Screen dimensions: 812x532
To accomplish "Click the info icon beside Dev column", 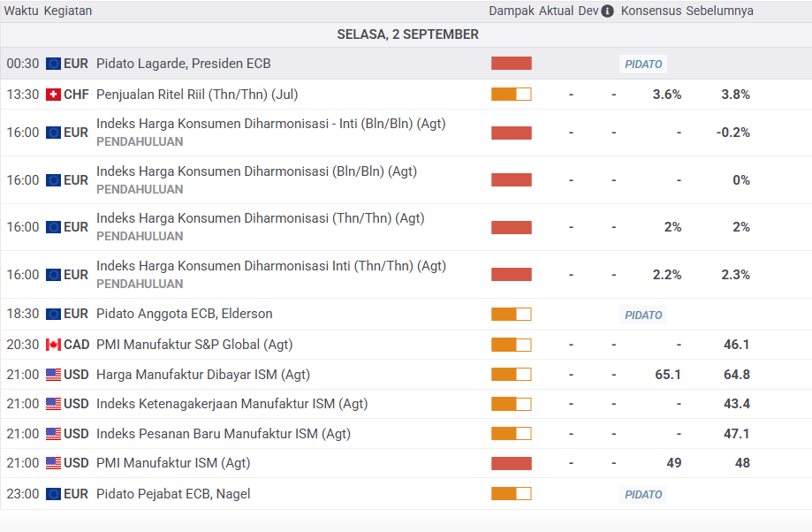I will coord(608,11).
